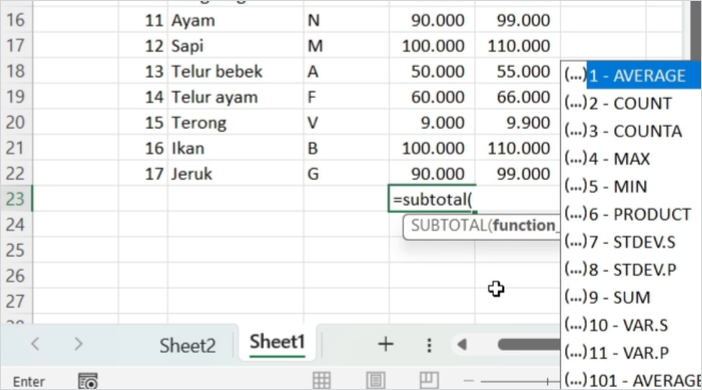This screenshot has height=390, width=702.
Task: Open sheet tab options three-dot menu
Action: pos(429,345)
